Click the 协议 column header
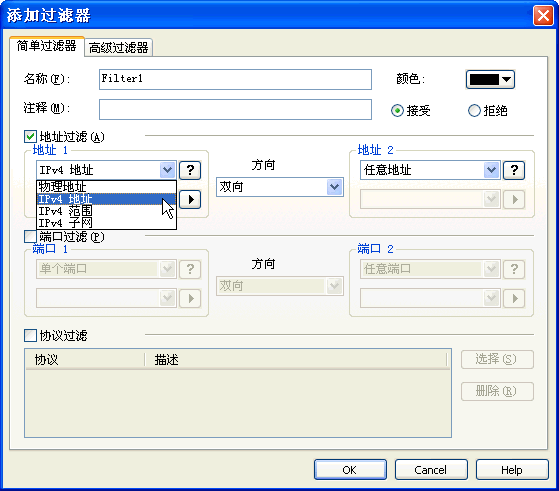The image size is (559, 491). [85, 359]
